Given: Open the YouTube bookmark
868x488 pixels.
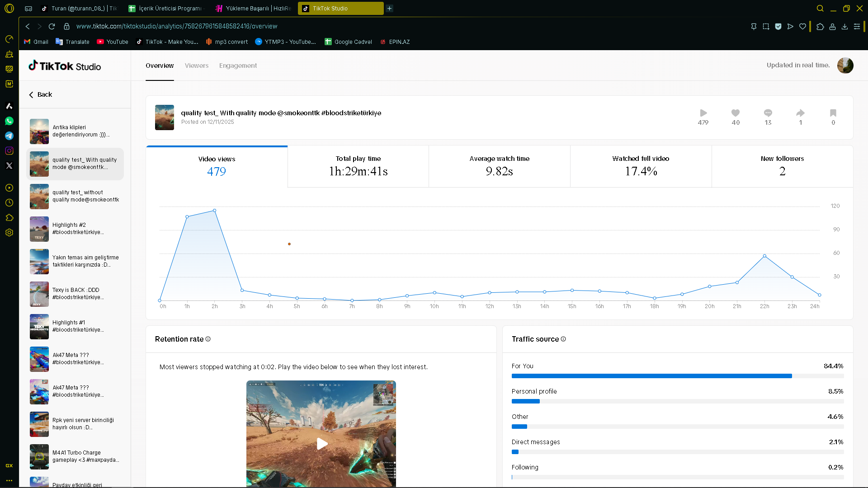Looking at the screenshot, I should (x=113, y=42).
